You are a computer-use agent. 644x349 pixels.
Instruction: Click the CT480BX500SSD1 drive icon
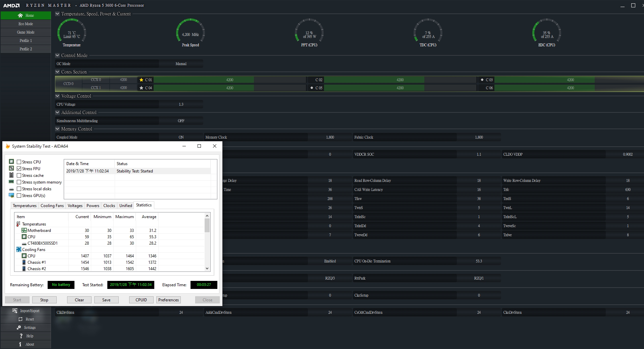tap(24, 243)
